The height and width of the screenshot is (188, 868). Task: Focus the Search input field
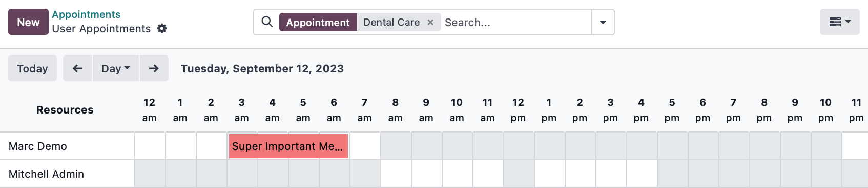(x=516, y=22)
